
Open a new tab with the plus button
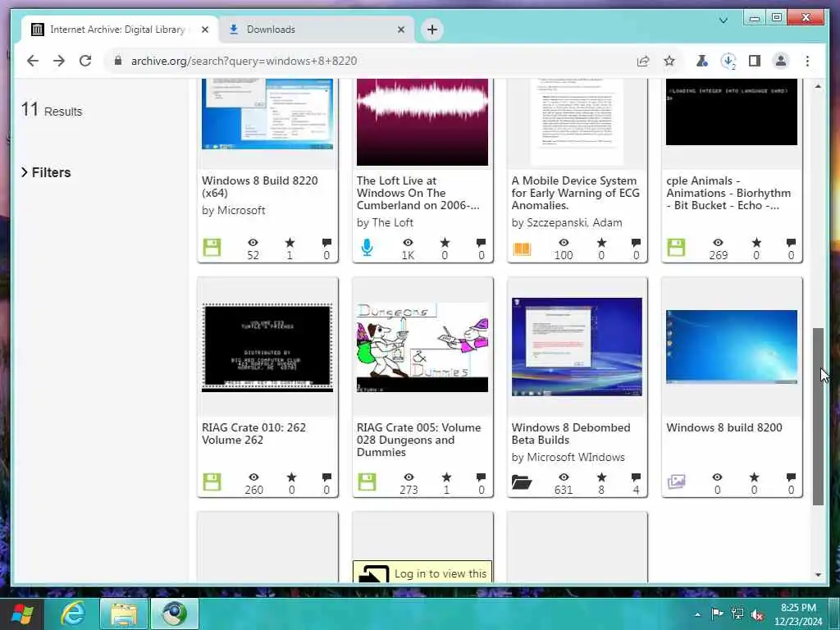point(432,30)
